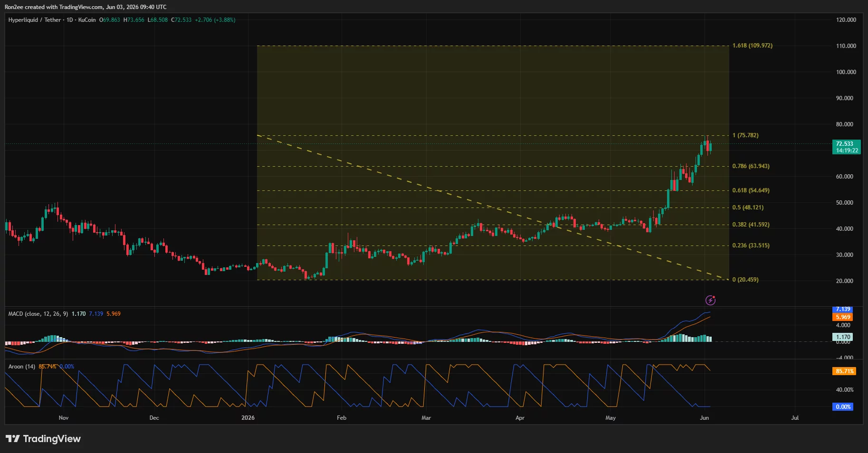Click the 100.000 price axis label
The image size is (868, 453).
pos(846,72)
